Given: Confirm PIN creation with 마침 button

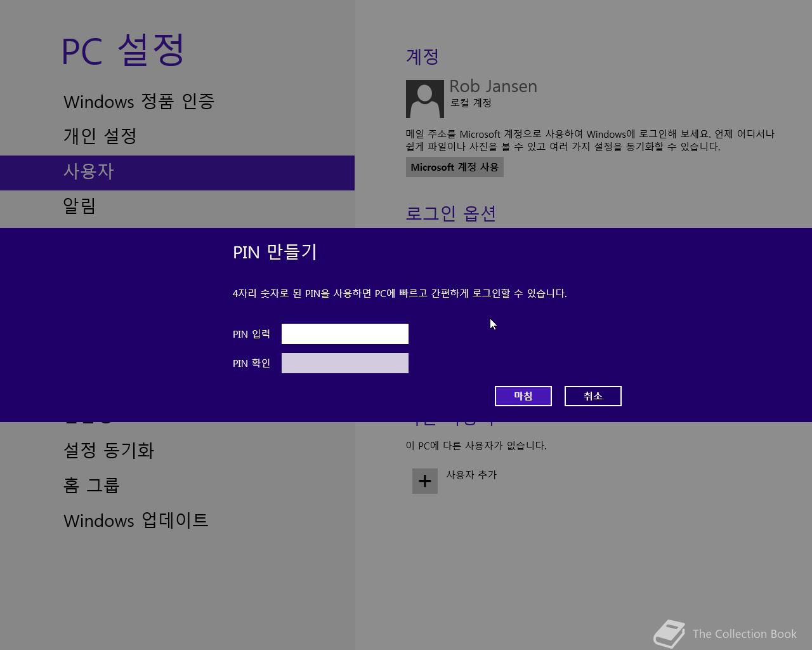Looking at the screenshot, I should [x=523, y=396].
